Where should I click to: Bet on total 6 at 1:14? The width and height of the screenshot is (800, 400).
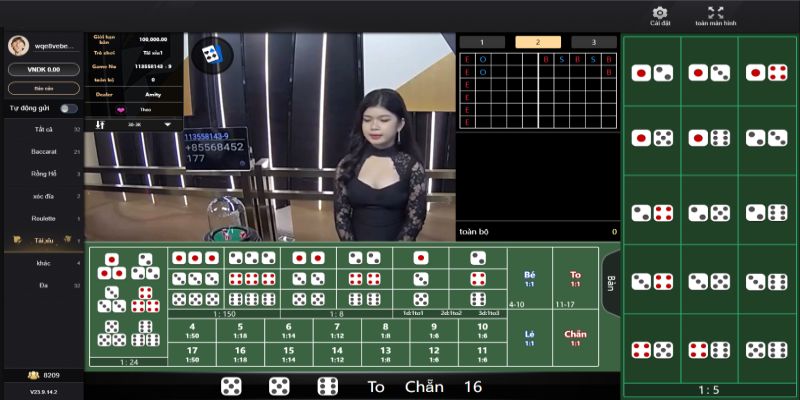pyautogui.click(x=289, y=331)
